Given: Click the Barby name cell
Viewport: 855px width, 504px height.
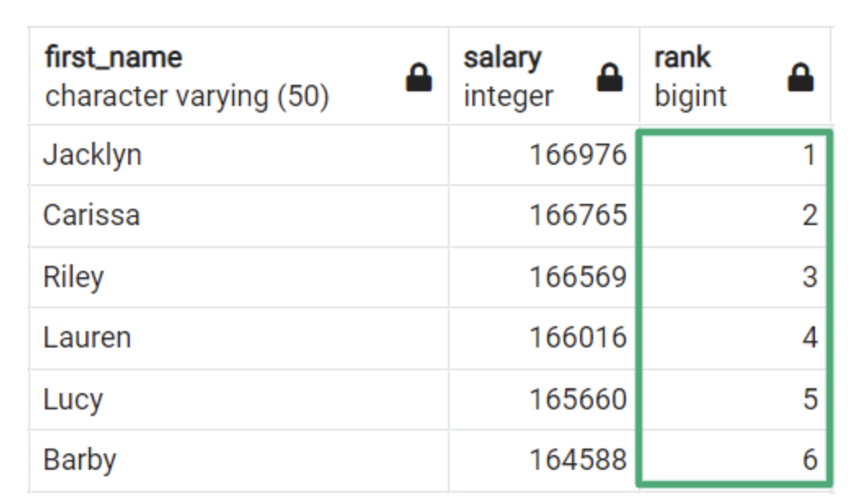Looking at the screenshot, I should [79, 460].
